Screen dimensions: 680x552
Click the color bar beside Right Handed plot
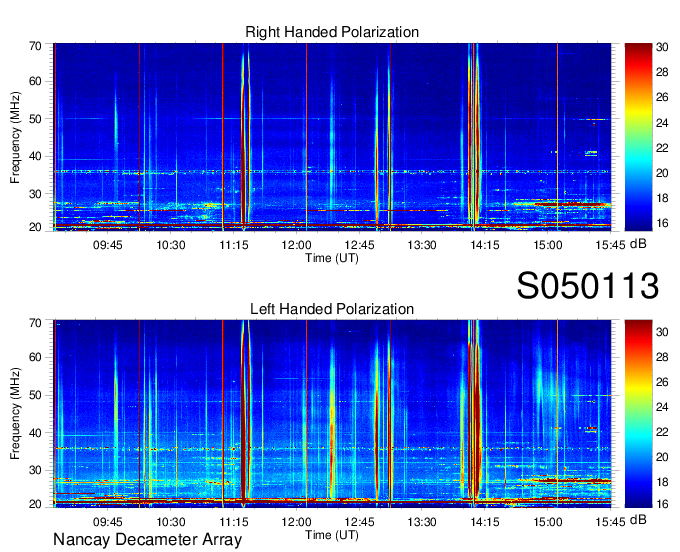pyautogui.click(x=638, y=137)
